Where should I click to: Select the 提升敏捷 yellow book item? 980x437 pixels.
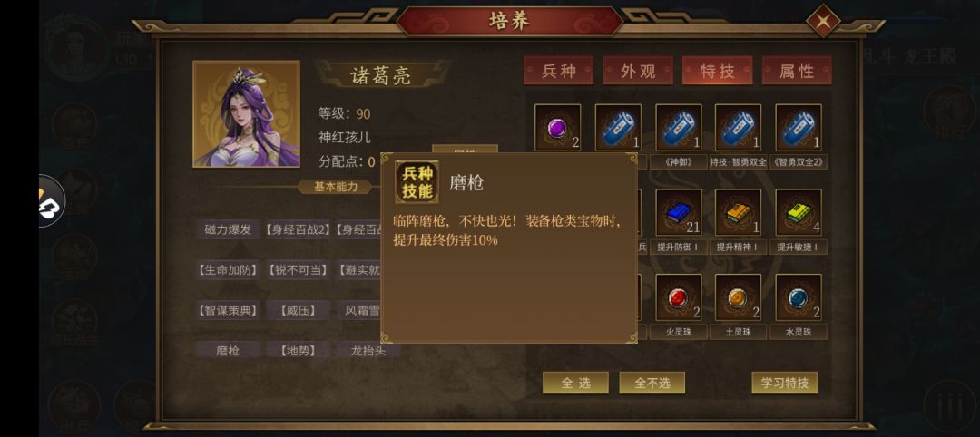click(799, 212)
